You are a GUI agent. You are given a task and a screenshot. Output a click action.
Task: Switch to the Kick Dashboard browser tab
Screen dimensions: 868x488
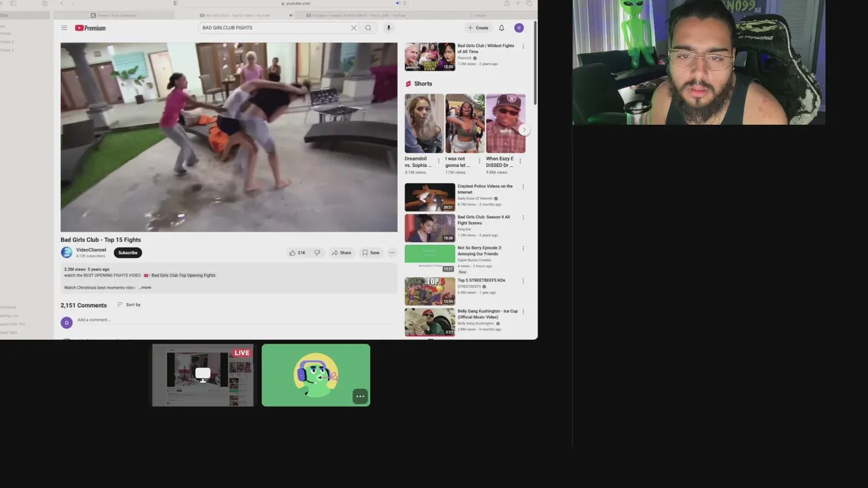coord(114,15)
